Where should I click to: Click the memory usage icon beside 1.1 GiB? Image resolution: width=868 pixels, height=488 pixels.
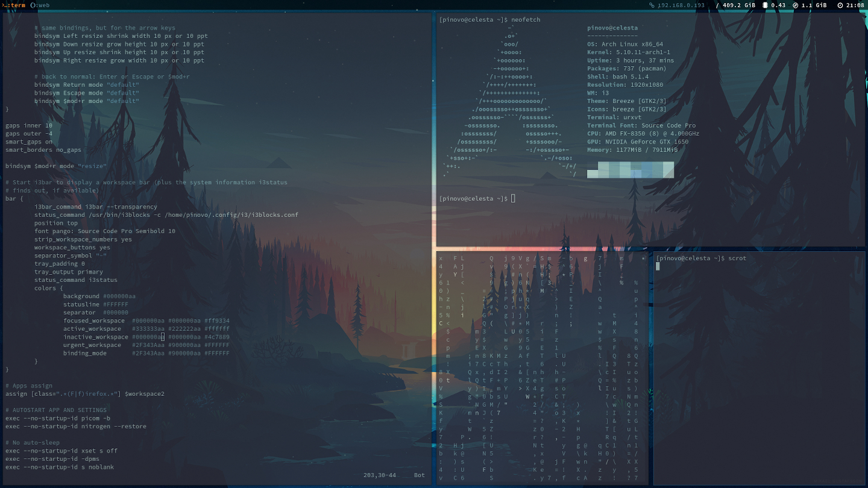click(x=795, y=5)
